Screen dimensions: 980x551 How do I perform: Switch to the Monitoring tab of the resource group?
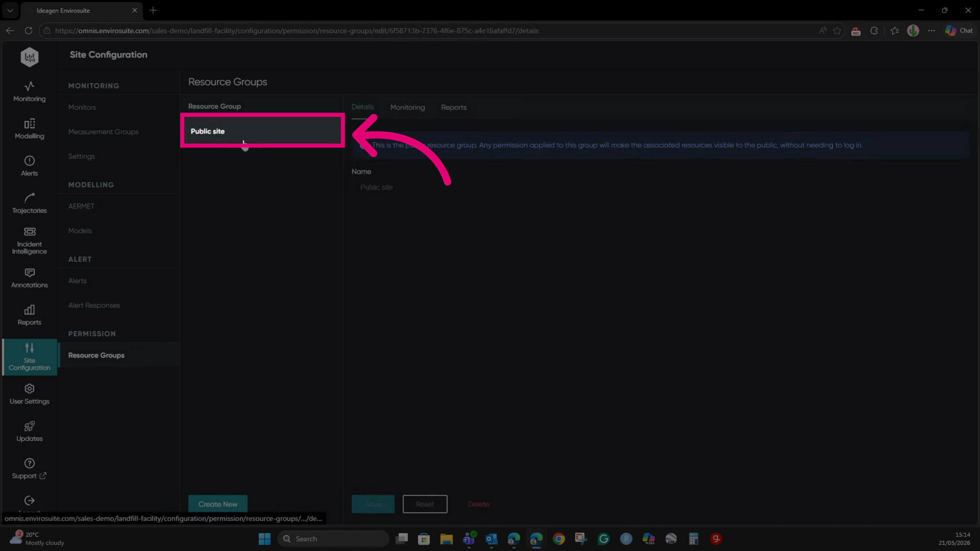[408, 107]
